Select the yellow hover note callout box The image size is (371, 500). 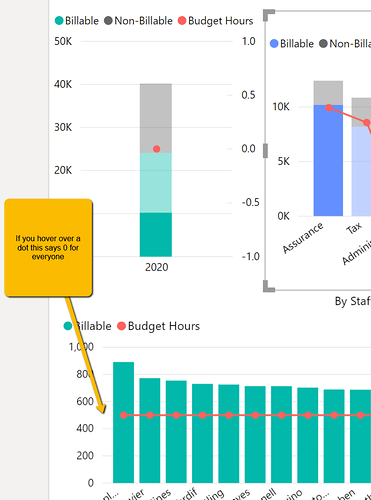(x=48, y=248)
